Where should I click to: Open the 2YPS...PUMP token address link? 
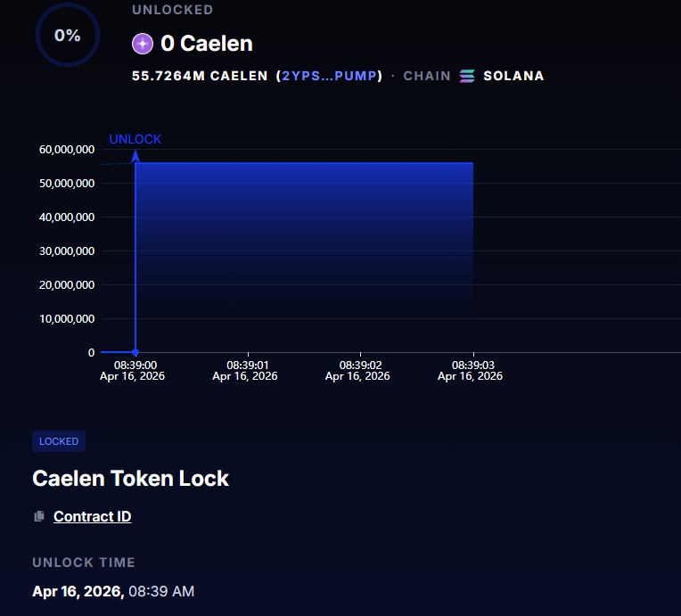(x=329, y=76)
